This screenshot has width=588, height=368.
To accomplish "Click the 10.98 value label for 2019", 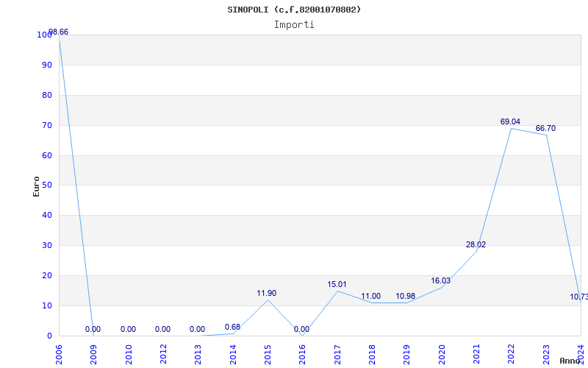I will tap(406, 297).
